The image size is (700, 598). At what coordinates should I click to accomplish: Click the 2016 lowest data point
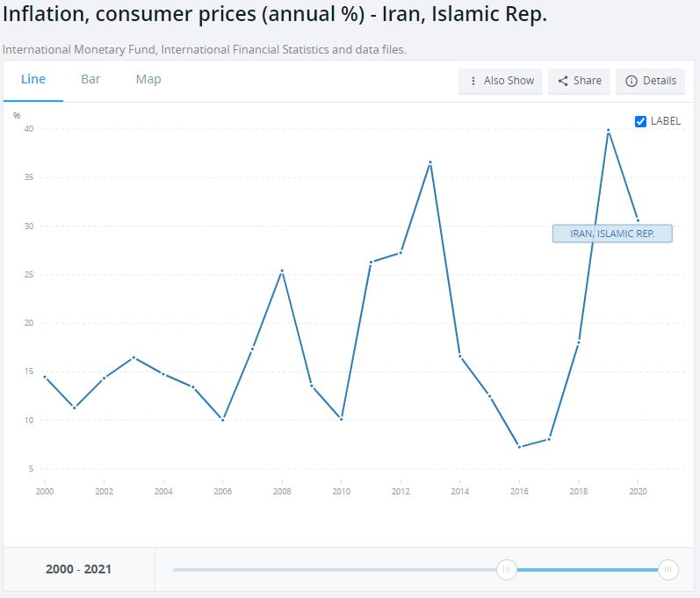(x=519, y=447)
